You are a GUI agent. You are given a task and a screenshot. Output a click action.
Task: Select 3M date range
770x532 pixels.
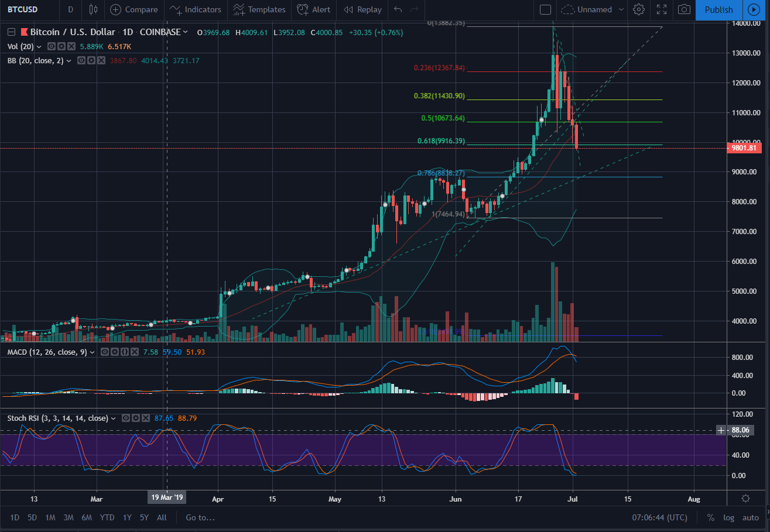pyautogui.click(x=68, y=517)
